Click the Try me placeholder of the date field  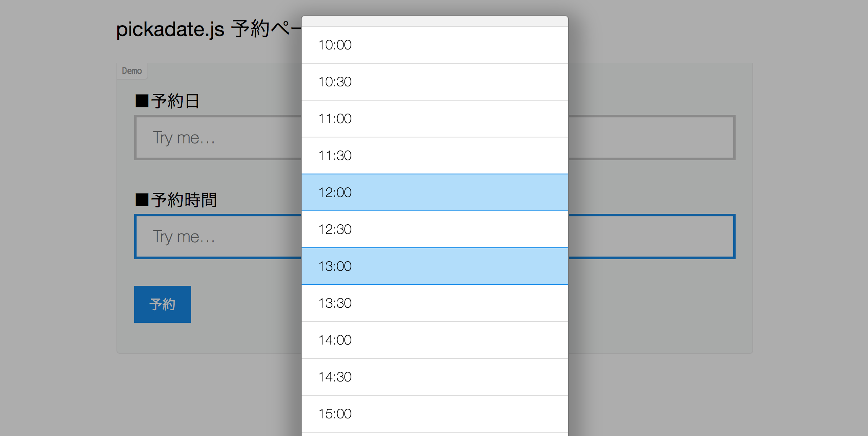pos(183,138)
